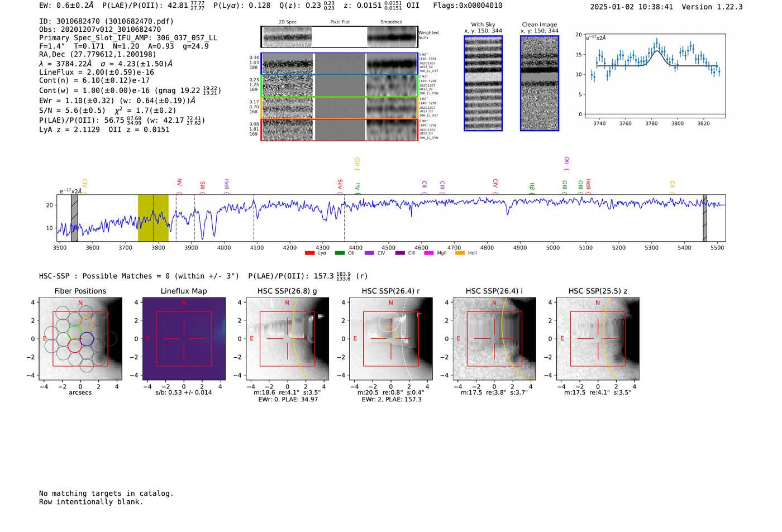Viewport: 782px width, 532px height.
Task: Click the RA,Dec coordinates line
Action: click(98, 55)
